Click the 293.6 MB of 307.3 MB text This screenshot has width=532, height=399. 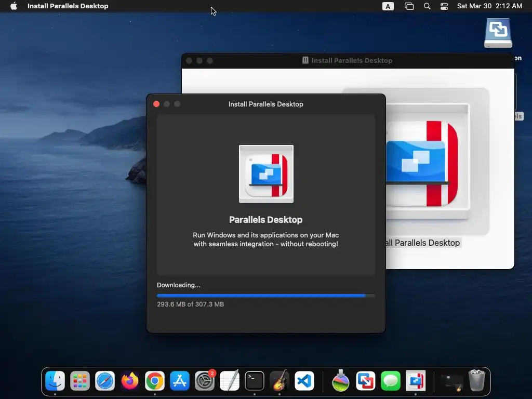click(190, 304)
